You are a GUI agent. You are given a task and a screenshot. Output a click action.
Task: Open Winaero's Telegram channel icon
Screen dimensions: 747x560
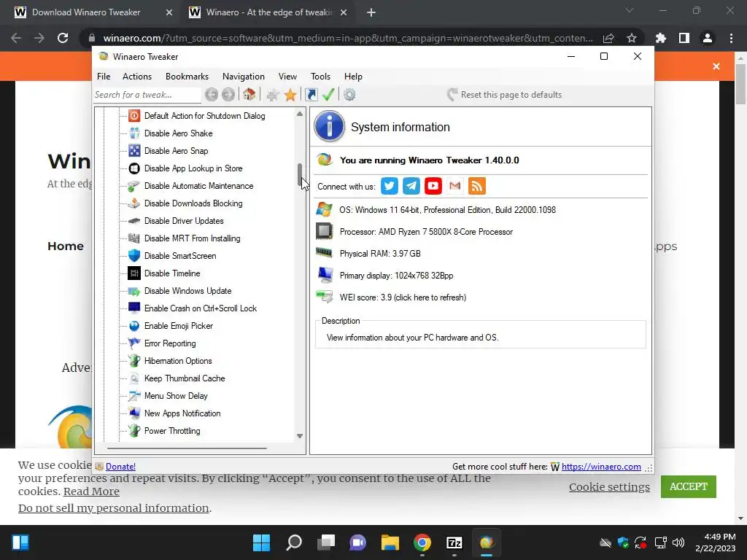coord(411,186)
